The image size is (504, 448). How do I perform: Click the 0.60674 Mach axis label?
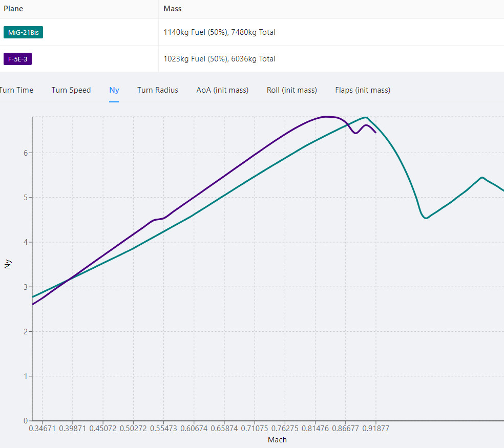[194, 429]
